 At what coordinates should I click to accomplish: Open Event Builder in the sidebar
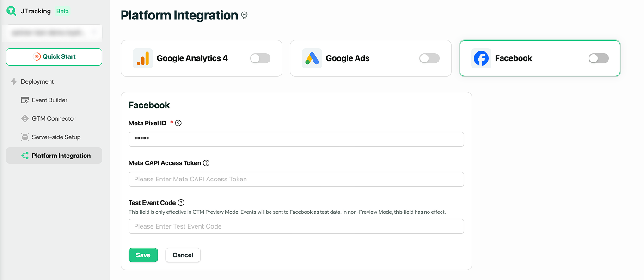coord(49,100)
